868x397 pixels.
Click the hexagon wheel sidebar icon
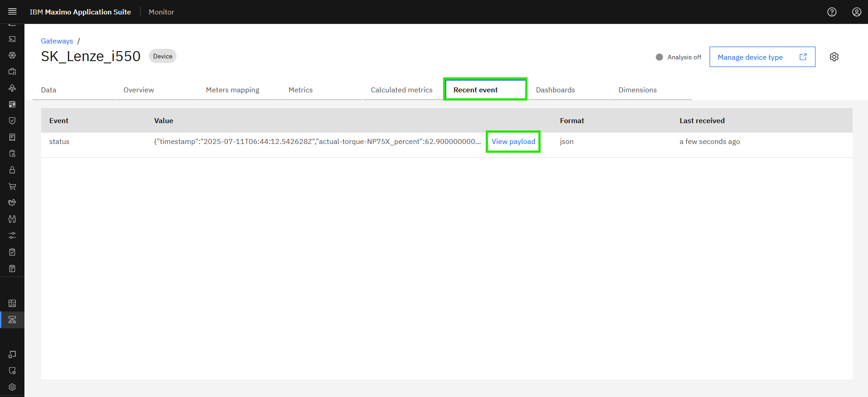[x=12, y=55]
